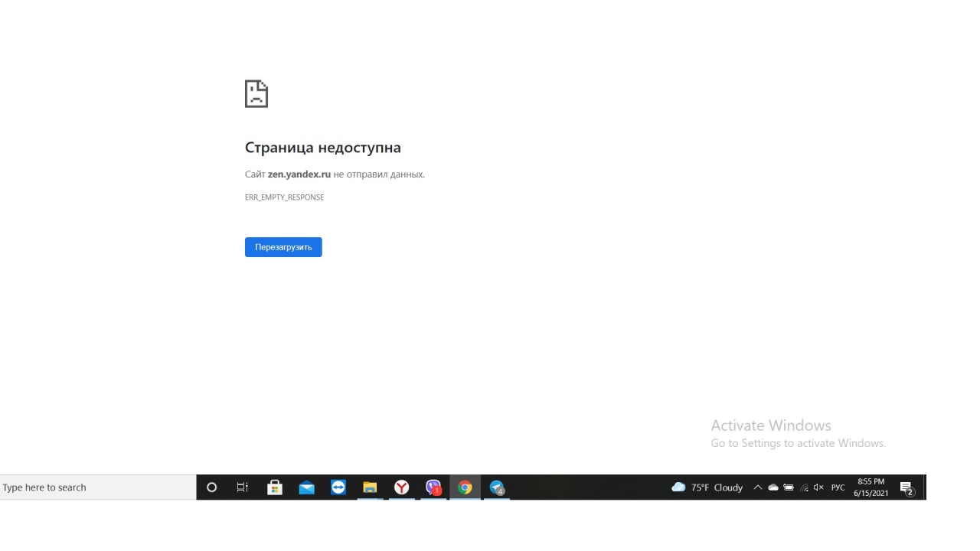Image resolution: width=980 pixels, height=551 pixels.
Task: Open the clock showing 8:55 PM
Action: click(x=871, y=487)
